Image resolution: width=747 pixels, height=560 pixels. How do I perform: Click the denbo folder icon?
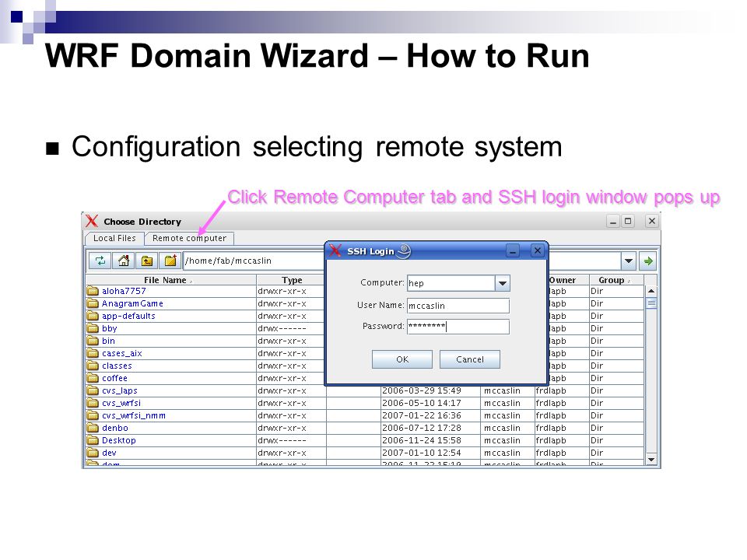pyautogui.click(x=93, y=428)
